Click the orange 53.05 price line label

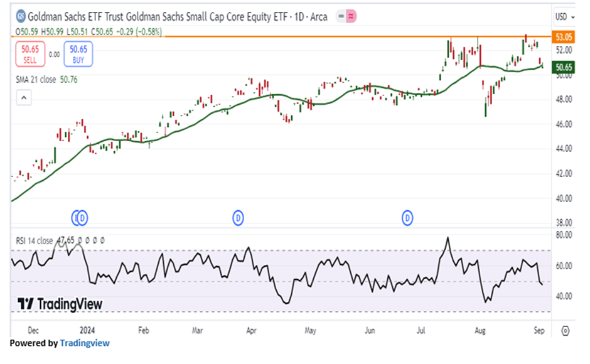coord(563,37)
